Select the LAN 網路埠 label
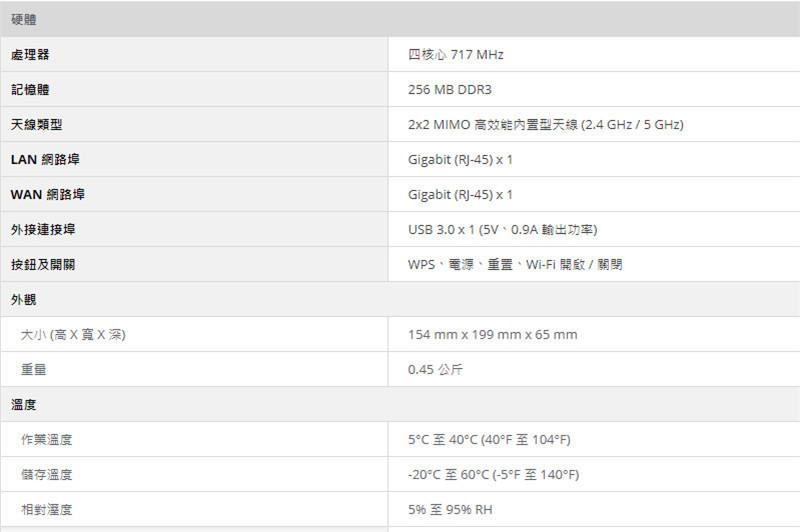800x532 pixels. pyautogui.click(x=45, y=160)
